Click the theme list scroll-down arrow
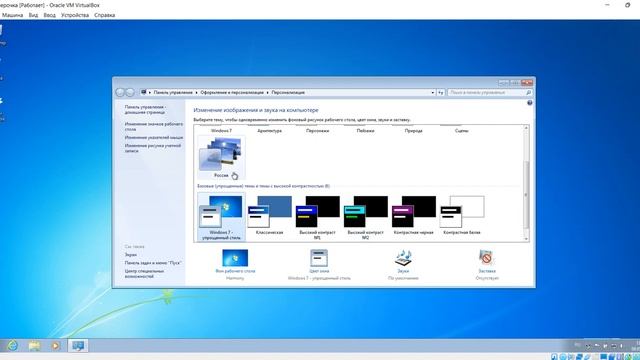This screenshot has width=640, height=360. 526,239
